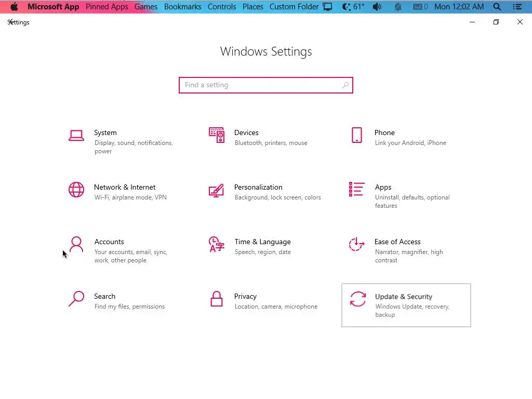Open the Apps list icon
Screen dimensions: 532x399
point(356,189)
